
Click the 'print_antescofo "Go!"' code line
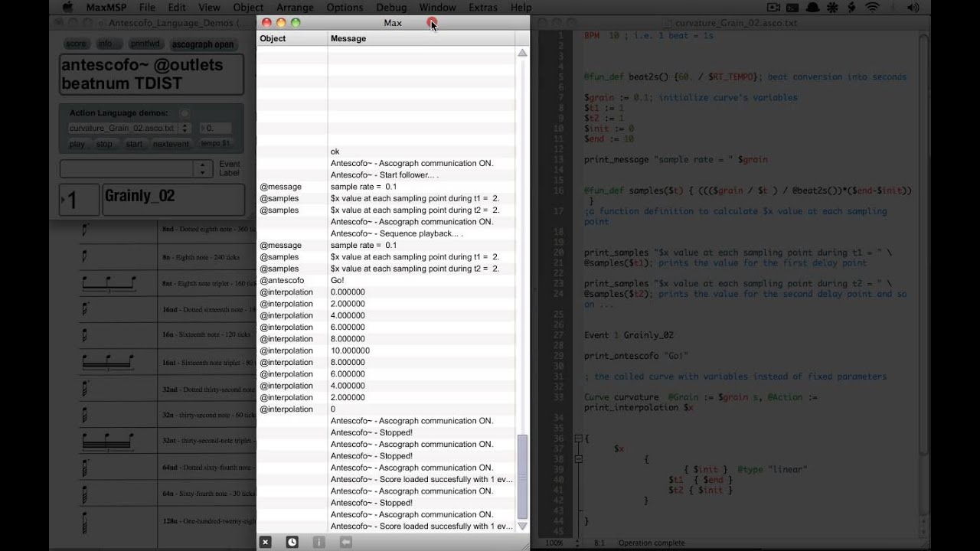click(x=636, y=356)
